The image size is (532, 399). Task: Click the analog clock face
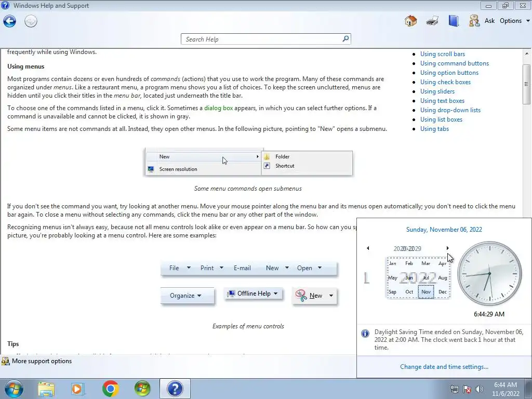point(489,273)
